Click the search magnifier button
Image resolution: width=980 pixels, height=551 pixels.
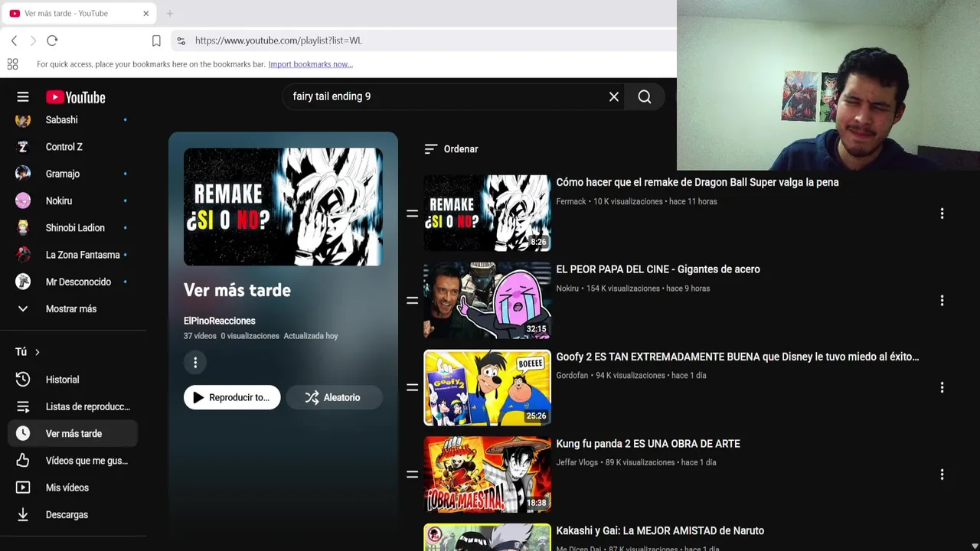(645, 97)
